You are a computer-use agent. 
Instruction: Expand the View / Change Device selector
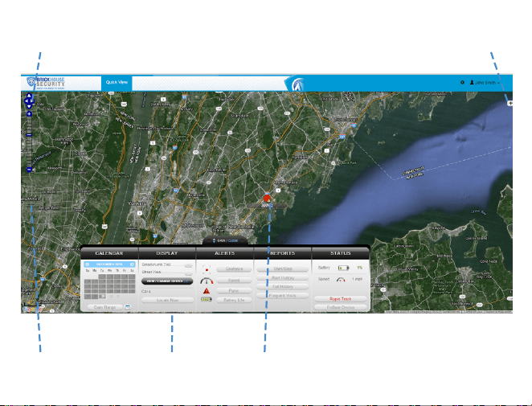(x=167, y=281)
